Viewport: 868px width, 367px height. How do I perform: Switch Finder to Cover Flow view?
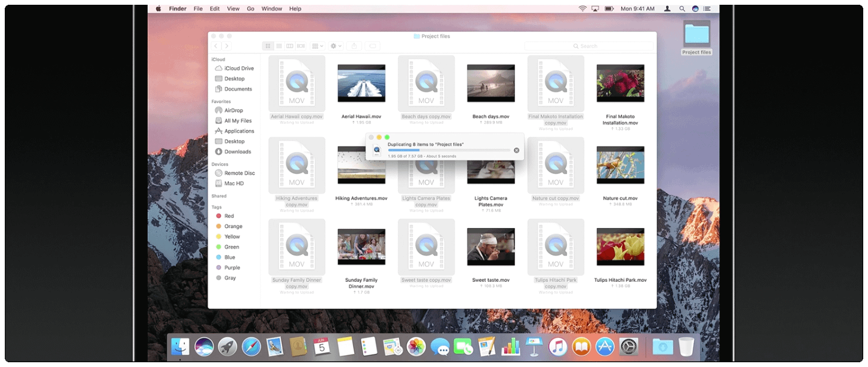pos(301,46)
